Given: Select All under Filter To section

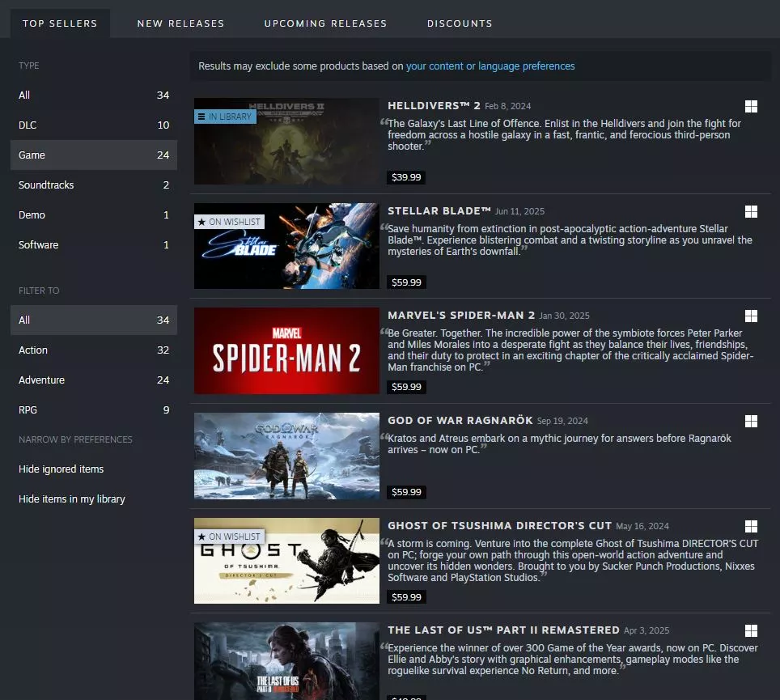Looking at the screenshot, I should (x=94, y=320).
